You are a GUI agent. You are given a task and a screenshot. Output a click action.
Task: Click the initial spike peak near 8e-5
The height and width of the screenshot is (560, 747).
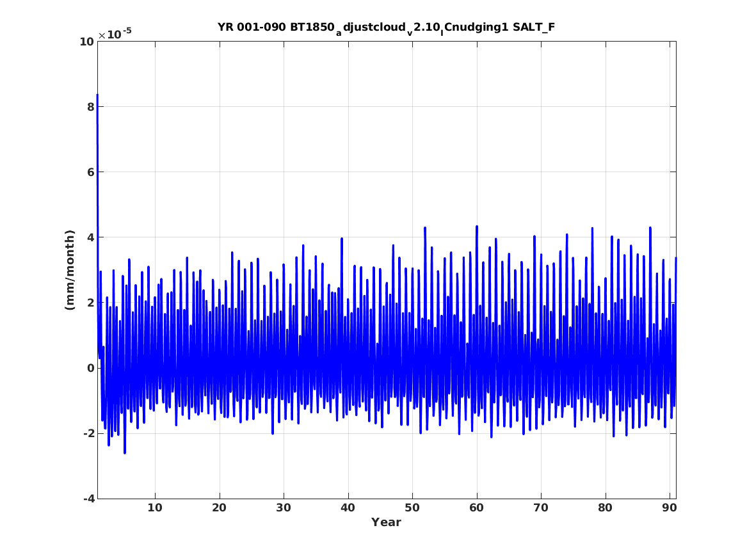click(97, 95)
